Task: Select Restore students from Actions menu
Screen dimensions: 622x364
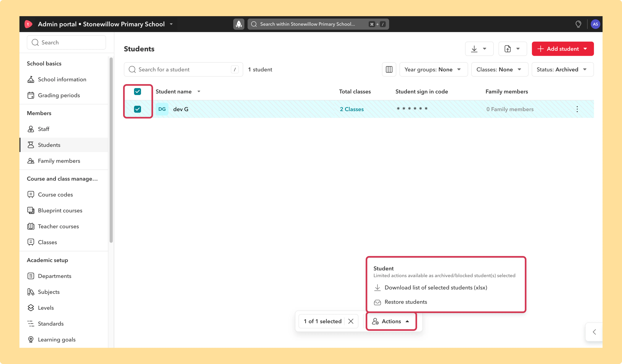Action: [x=406, y=302]
